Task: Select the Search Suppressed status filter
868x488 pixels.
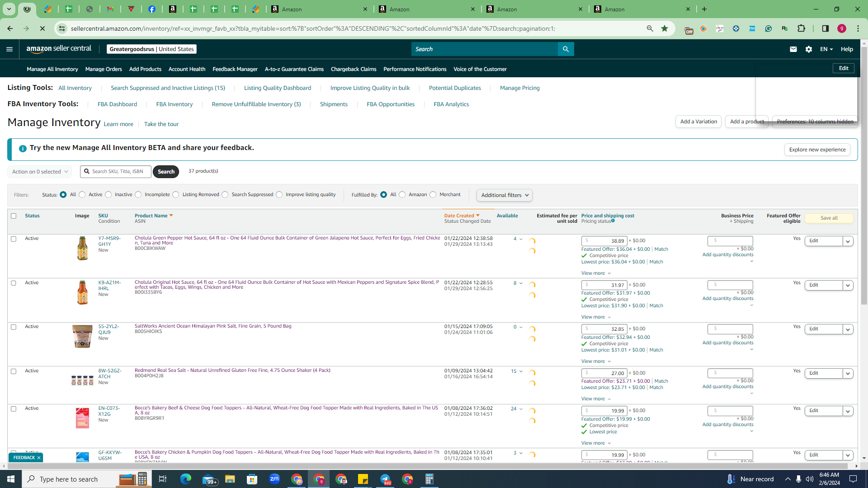Action: tap(225, 195)
